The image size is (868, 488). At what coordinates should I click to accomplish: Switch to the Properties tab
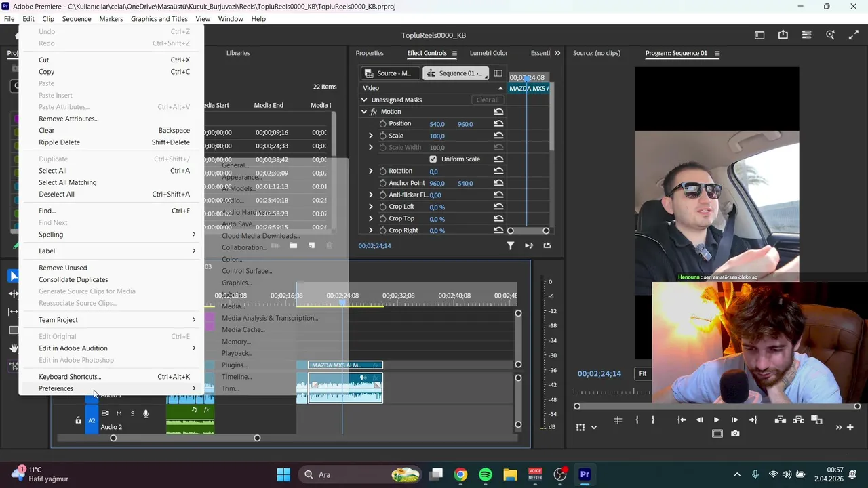click(x=370, y=53)
